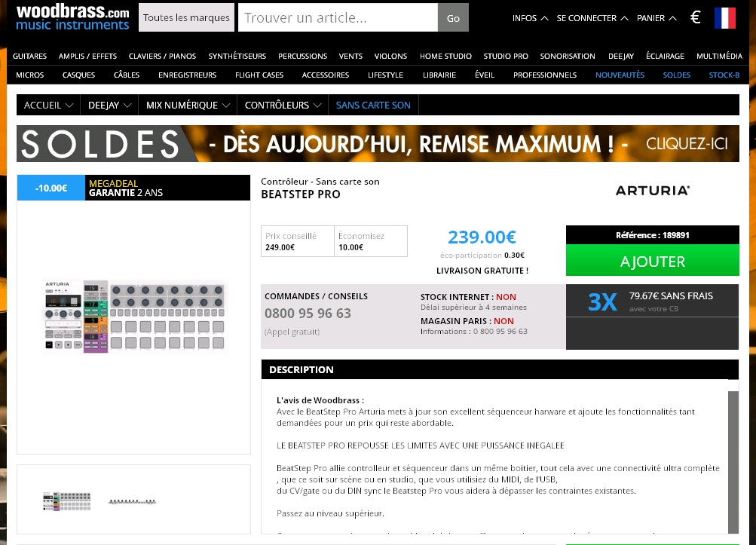Open the CÂBLES category
The height and width of the screenshot is (545, 756).
[127, 75]
